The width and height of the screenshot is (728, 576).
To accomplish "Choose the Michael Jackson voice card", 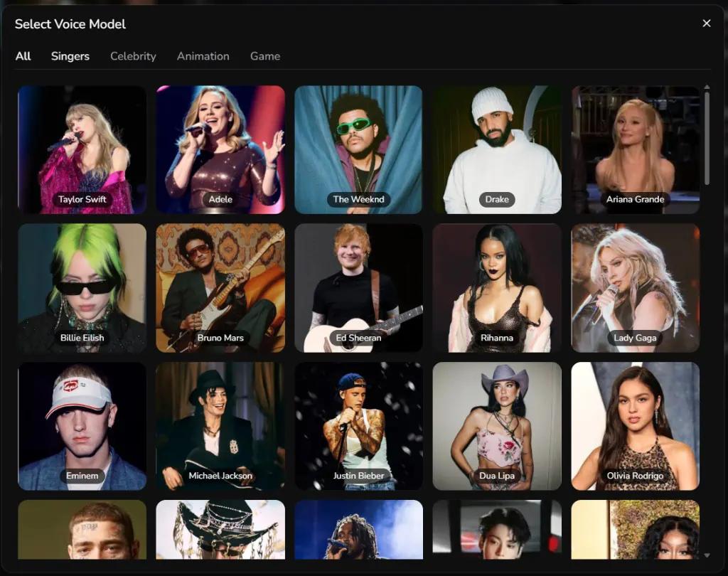I will point(220,426).
